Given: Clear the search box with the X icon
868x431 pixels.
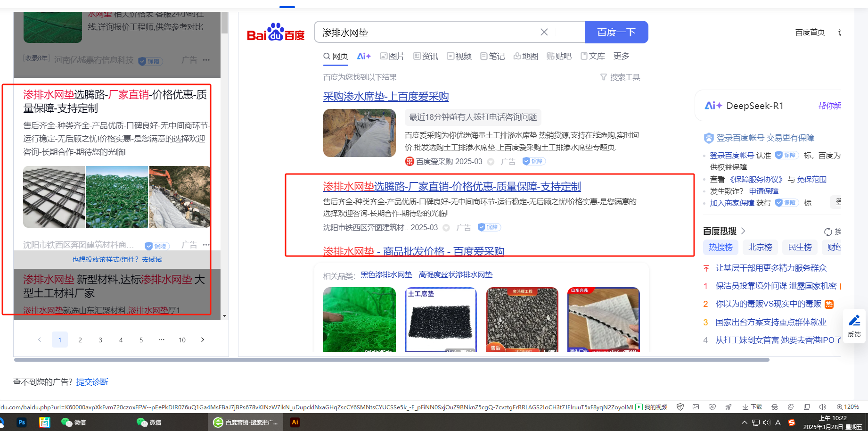Looking at the screenshot, I should click(544, 32).
